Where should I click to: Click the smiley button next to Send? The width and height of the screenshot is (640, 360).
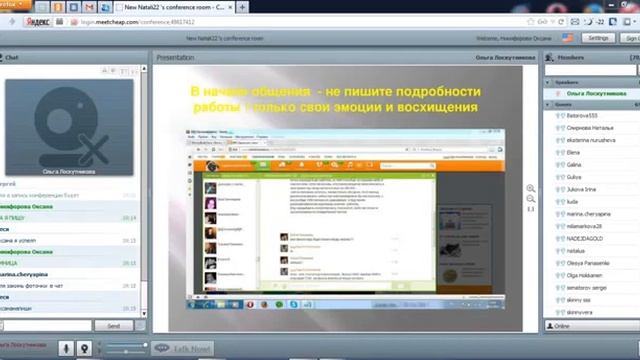pyautogui.click(x=140, y=326)
